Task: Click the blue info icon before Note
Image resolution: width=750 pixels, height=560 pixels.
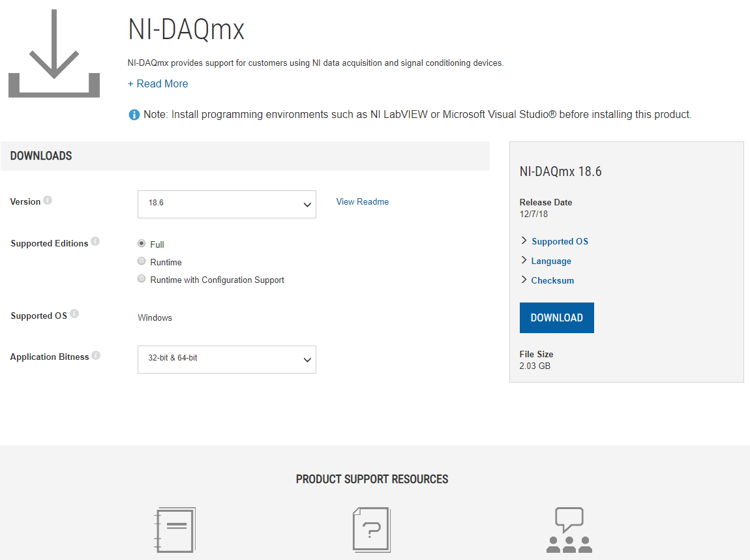Action: click(x=134, y=115)
